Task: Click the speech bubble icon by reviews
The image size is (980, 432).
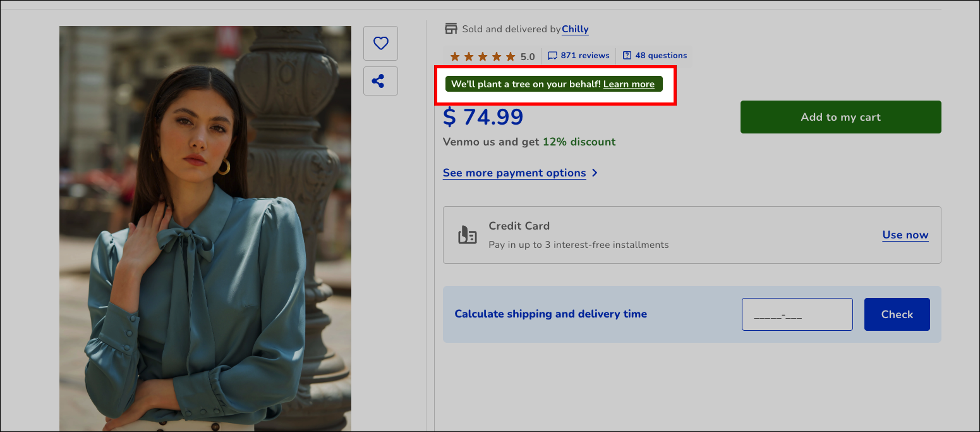Action: (552, 56)
